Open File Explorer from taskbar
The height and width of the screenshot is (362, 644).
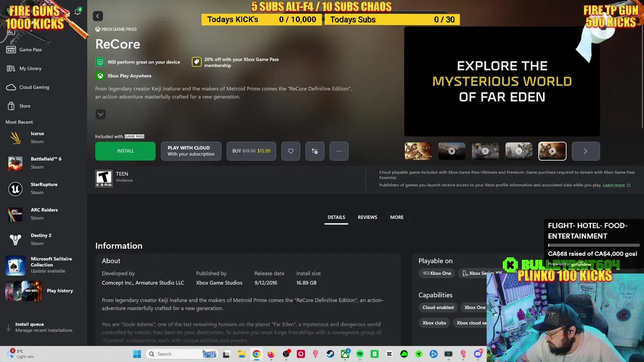click(x=241, y=354)
